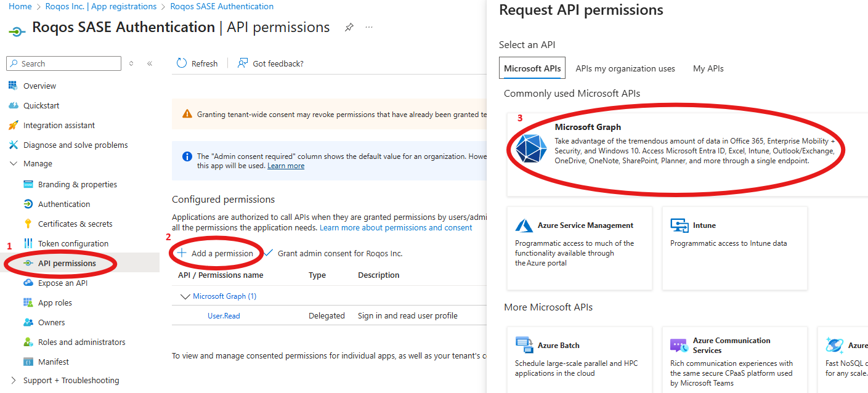Click Grant admin consent for Roqos Inc.
The width and height of the screenshot is (868, 393).
click(333, 253)
